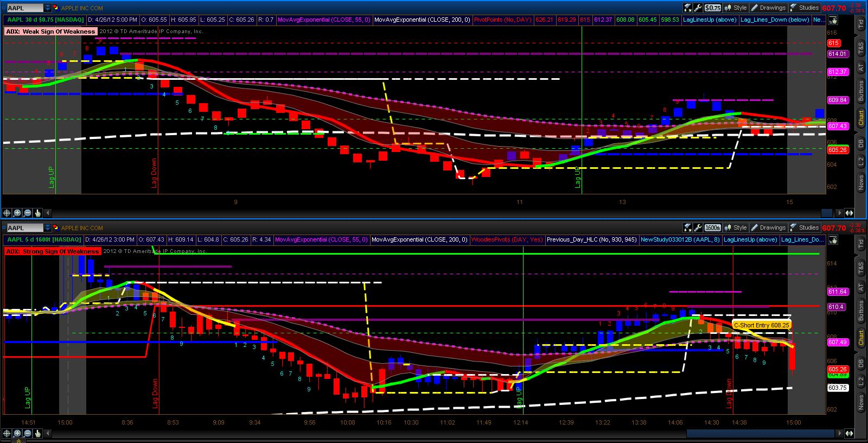Open DB side tab of upper chart

pyautogui.click(x=860, y=143)
